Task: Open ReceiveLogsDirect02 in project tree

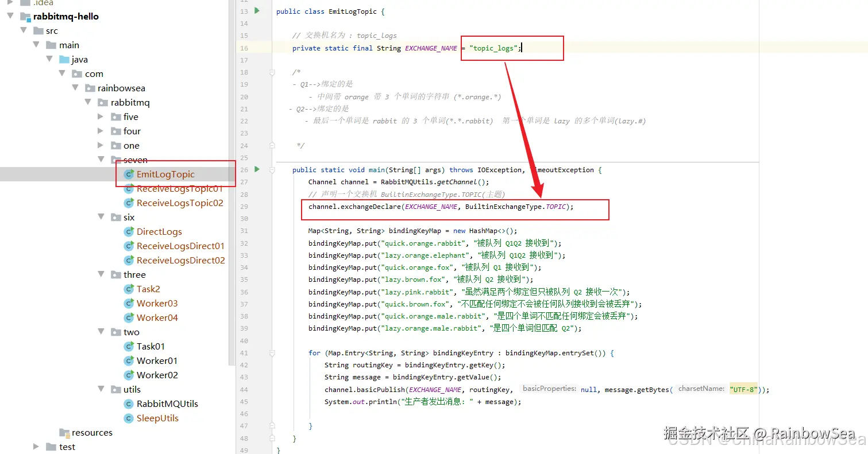Action: click(x=181, y=260)
